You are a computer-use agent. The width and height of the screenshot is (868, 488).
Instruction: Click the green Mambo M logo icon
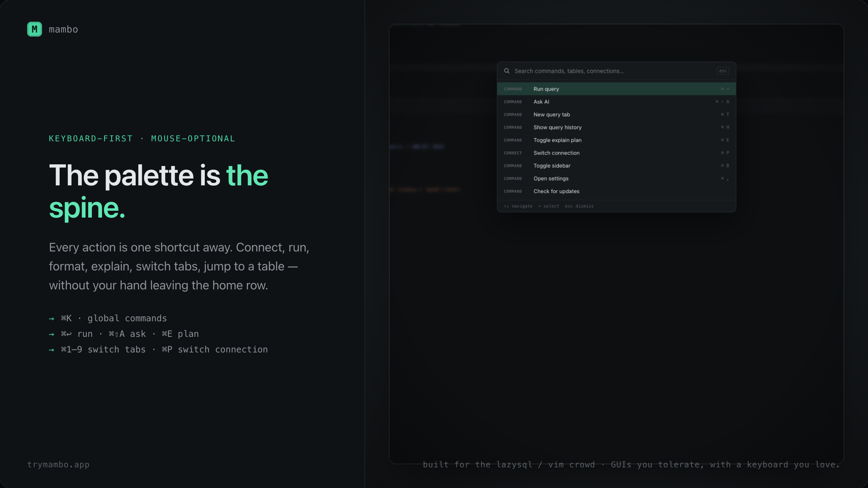[x=35, y=29]
